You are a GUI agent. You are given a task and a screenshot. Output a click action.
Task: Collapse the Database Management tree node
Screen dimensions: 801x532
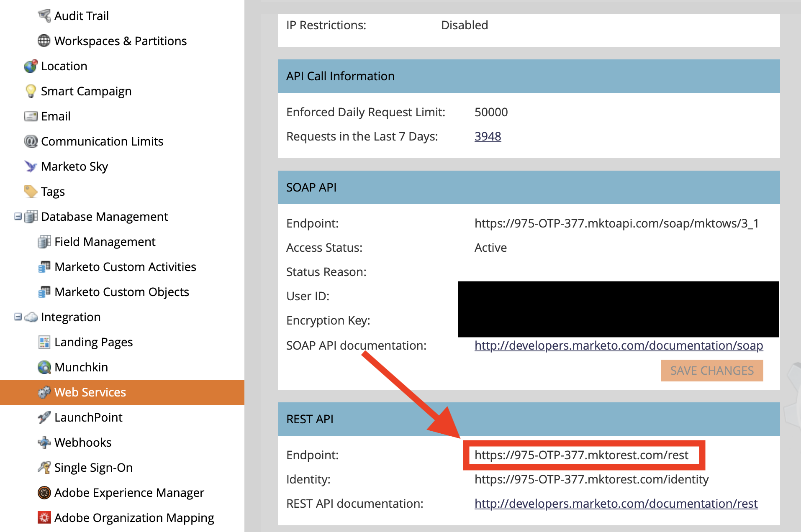[x=18, y=217]
